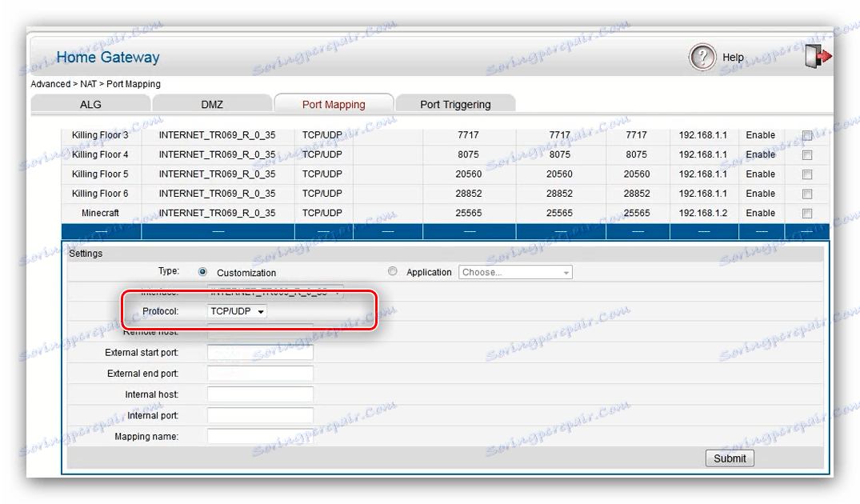Image resolution: width=860 pixels, height=504 pixels.
Task: Click the Minecraft mapping name
Action: click(x=100, y=213)
